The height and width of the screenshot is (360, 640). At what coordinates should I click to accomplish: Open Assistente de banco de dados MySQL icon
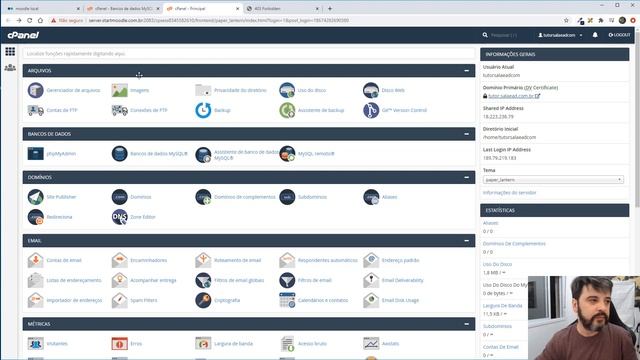pyautogui.click(x=203, y=154)
